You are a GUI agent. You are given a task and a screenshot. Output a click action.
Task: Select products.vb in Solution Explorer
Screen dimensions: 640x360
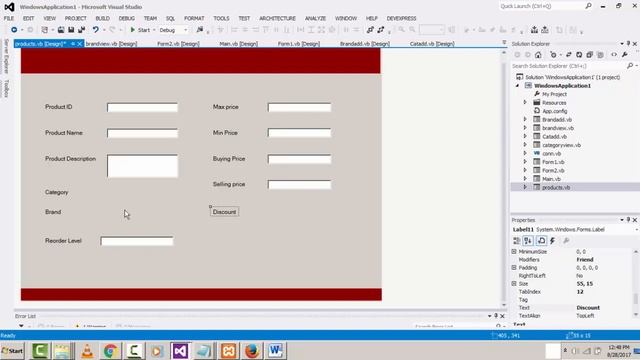click(556, 187)
